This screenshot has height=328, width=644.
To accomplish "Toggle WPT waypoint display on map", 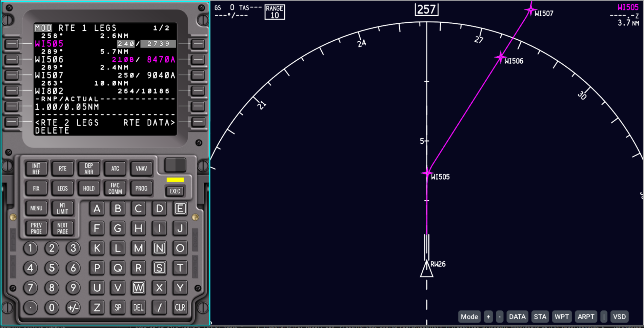I will coord(562,316).
